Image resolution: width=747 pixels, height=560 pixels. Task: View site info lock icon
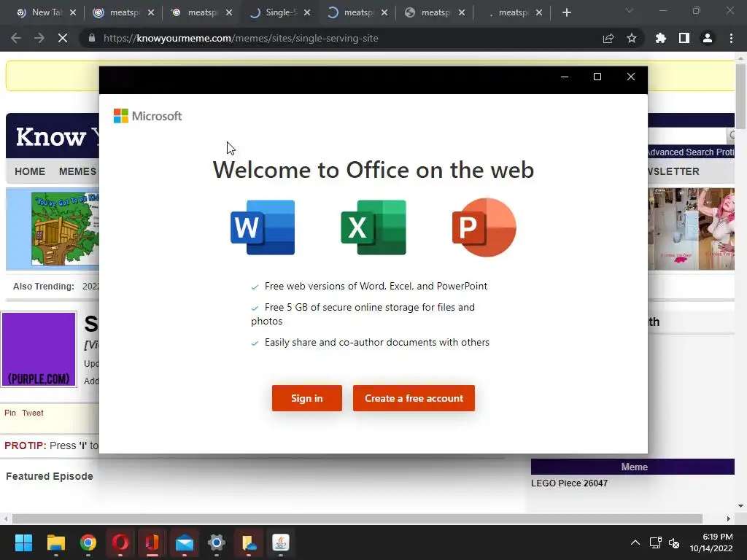pyautogui.click(x=91, y=38)
